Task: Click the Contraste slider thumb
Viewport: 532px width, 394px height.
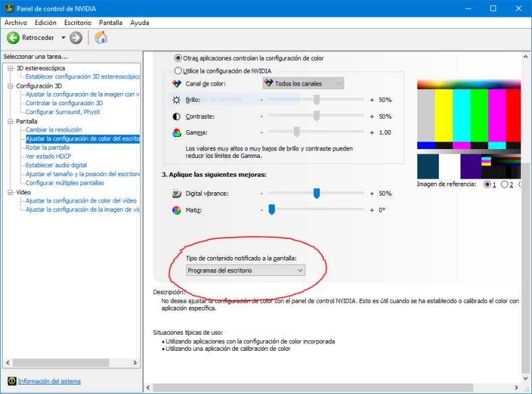Action: (x=317, y=116)
